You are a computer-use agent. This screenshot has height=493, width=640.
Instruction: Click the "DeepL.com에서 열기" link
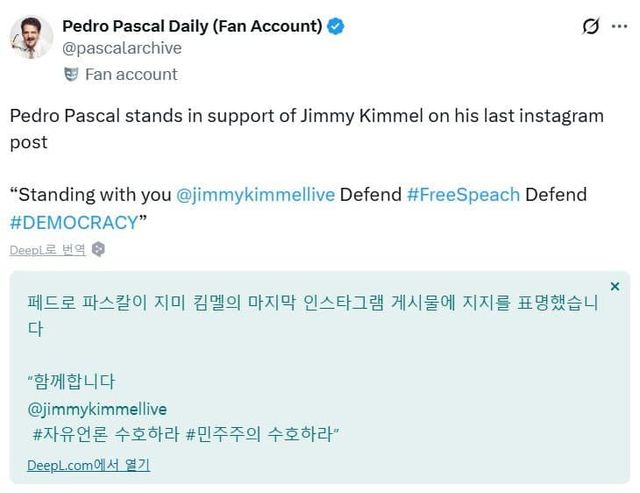coord(88,465)
